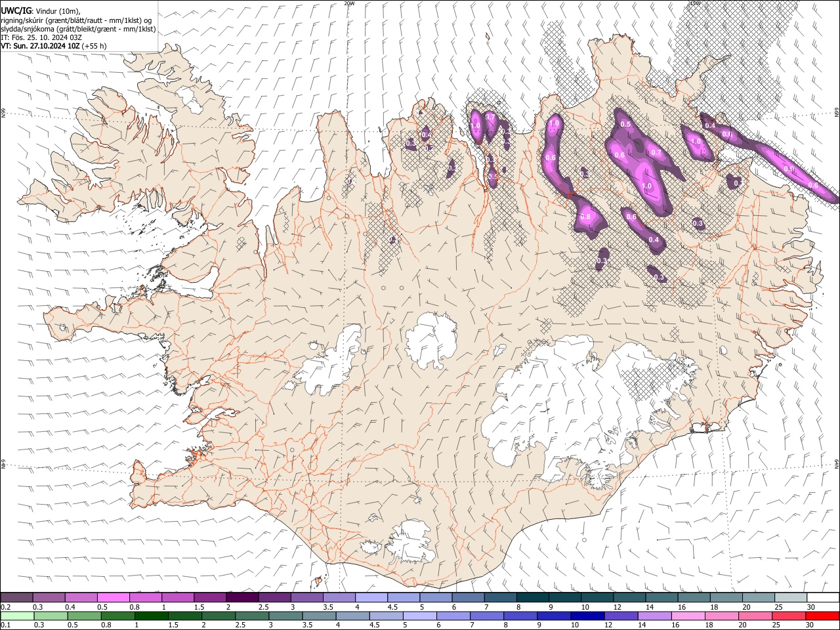Click the 'VT: Sun. 27.10.2024 10Z (+55 h)' line
Screen dimensions: 840x630
coord(53,46)
